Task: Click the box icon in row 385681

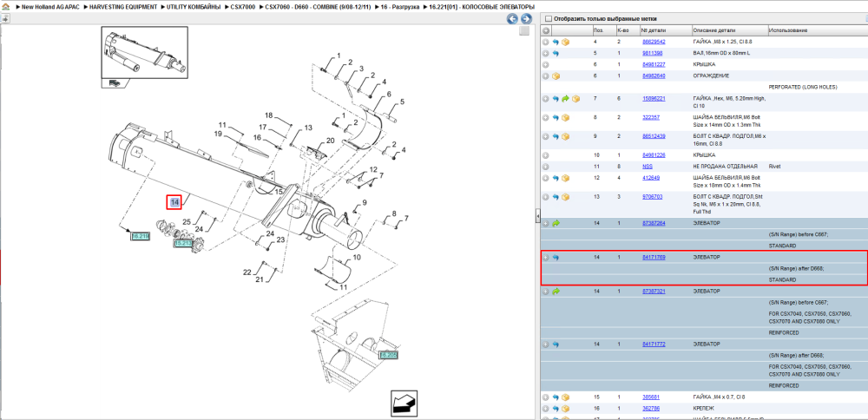Action: pyautogui.click(x=566, y=397)
